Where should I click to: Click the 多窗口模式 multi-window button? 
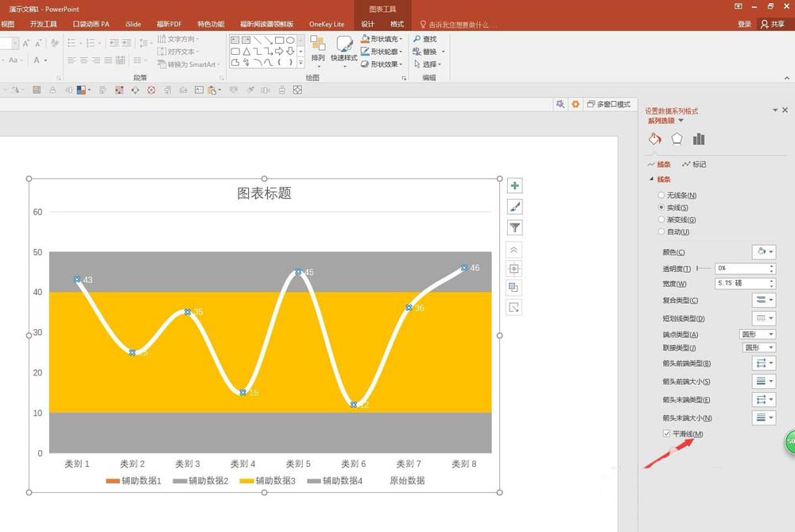(608, 104)
